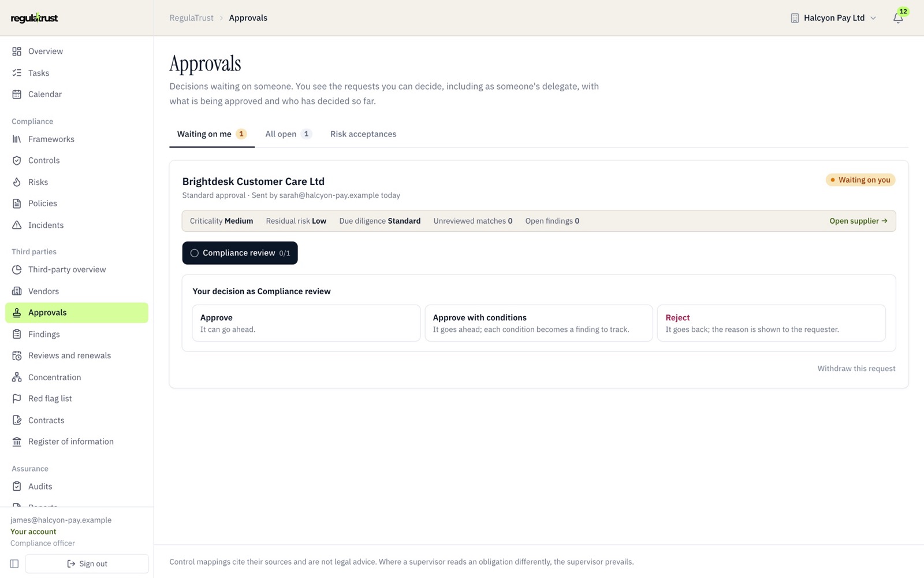Choose the Reject decision option

point(772,323)
